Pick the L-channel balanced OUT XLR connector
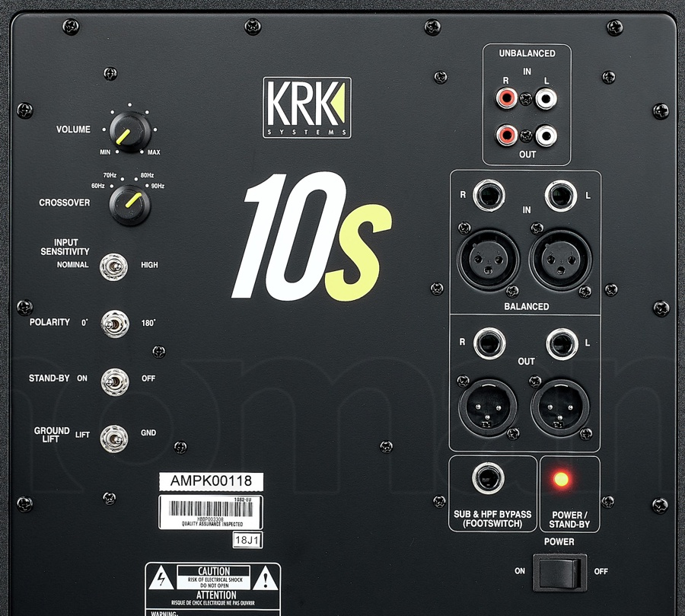Viewport: 685px width, 616px height. (560, 408)
